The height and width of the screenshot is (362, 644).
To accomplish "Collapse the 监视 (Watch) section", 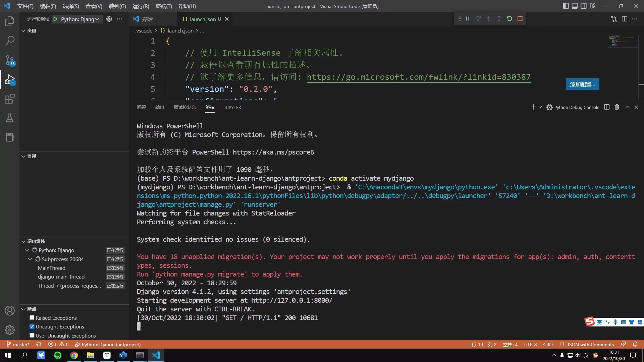I will (23, 156).
